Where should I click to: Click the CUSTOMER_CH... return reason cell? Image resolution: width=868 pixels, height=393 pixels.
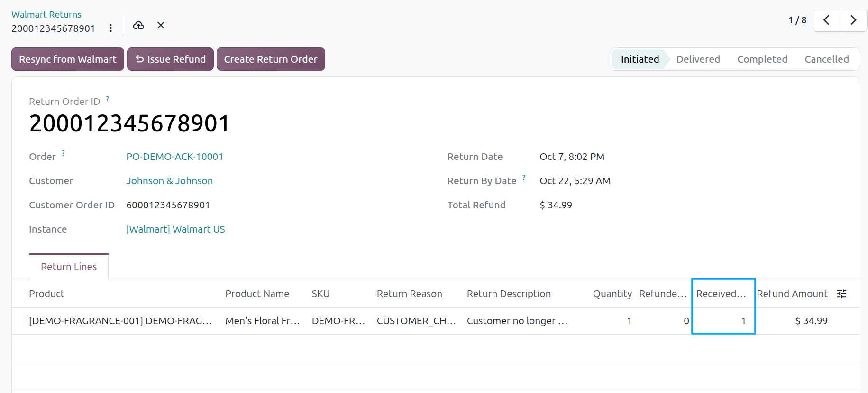click(416, 321)
